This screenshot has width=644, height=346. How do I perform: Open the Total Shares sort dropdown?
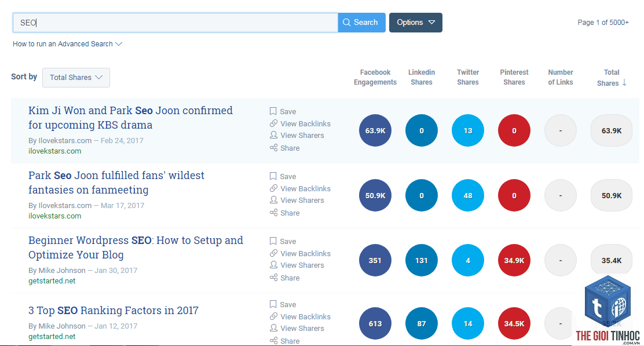tap(76, 77)
